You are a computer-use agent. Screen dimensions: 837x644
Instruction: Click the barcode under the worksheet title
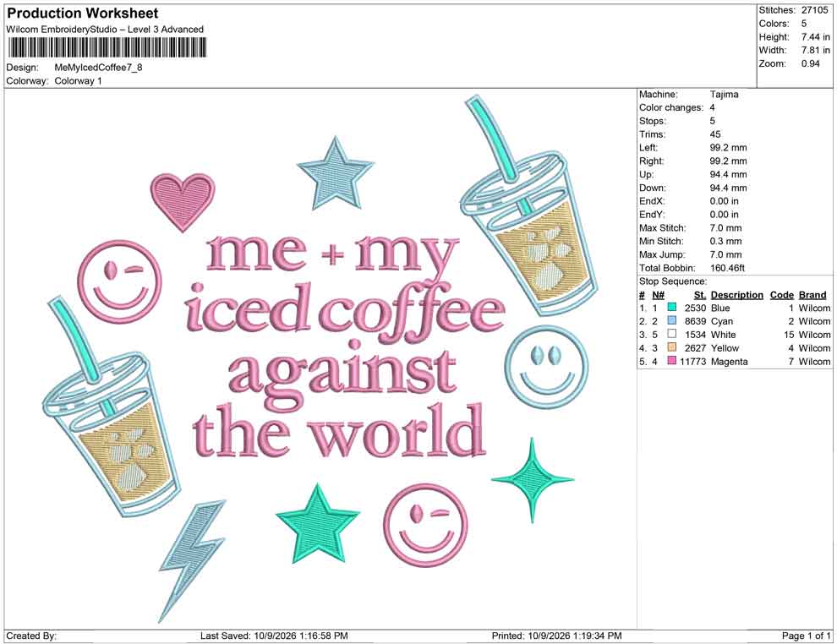[107, 48]
